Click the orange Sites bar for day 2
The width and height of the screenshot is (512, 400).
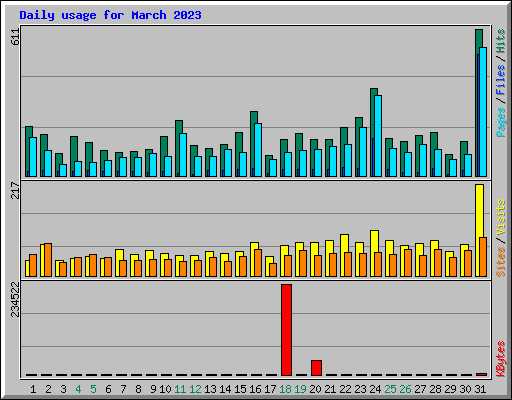(x=48, y=260)
